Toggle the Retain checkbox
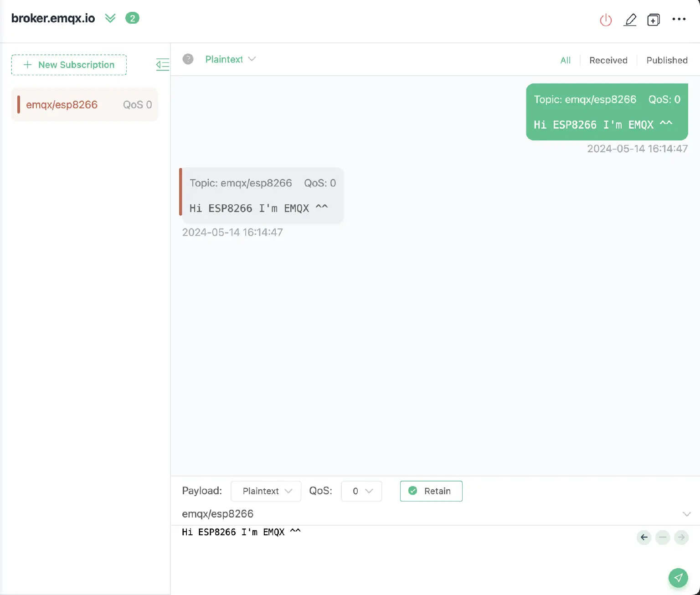700x595 pixels. [x=431, y=491]
